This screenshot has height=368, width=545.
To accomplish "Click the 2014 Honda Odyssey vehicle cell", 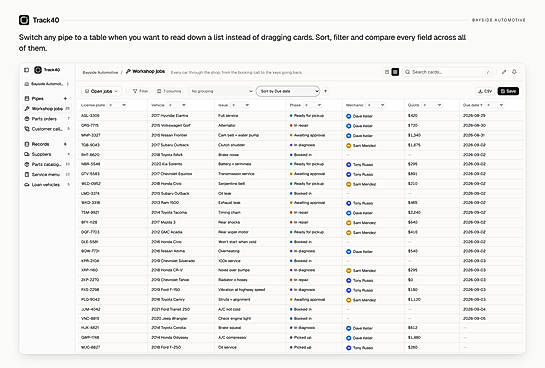I will pyautogui.click(x=170, y=337).
